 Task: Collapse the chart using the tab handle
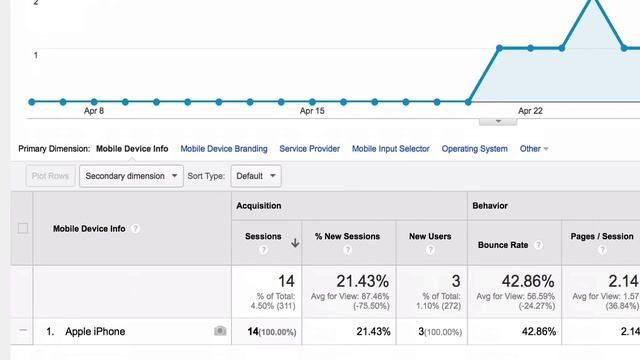coord(498,122)
